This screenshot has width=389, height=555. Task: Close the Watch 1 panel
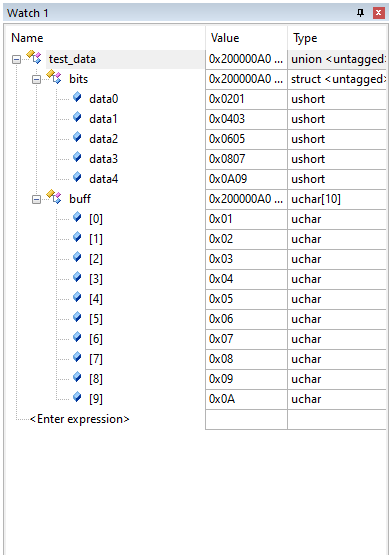[378, 13]
